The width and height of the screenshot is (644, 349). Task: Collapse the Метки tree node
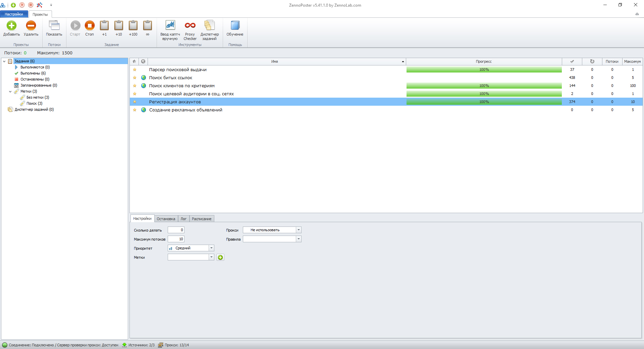point(10,92)
